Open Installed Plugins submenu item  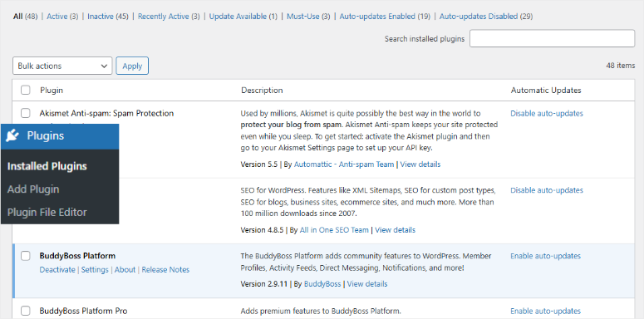tap(47, 166)
